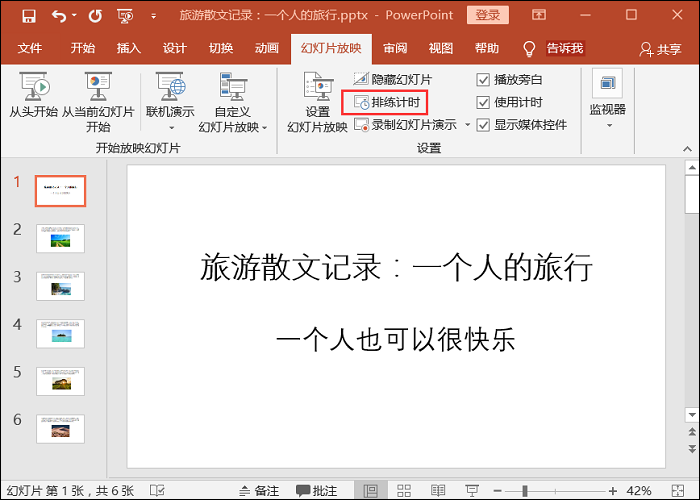700x500 pixels.
Task: Click the 共享 share button
Action: [660, 49]
